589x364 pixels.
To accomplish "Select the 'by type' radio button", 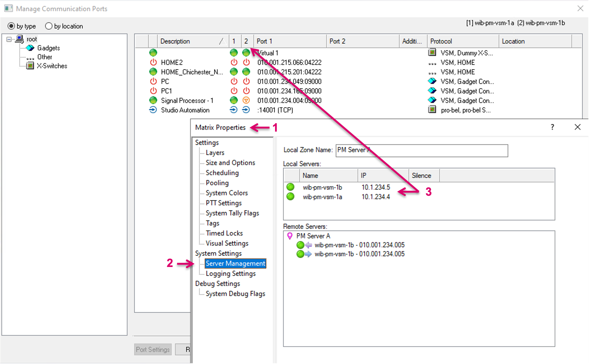I will click(x=11, y=26).
